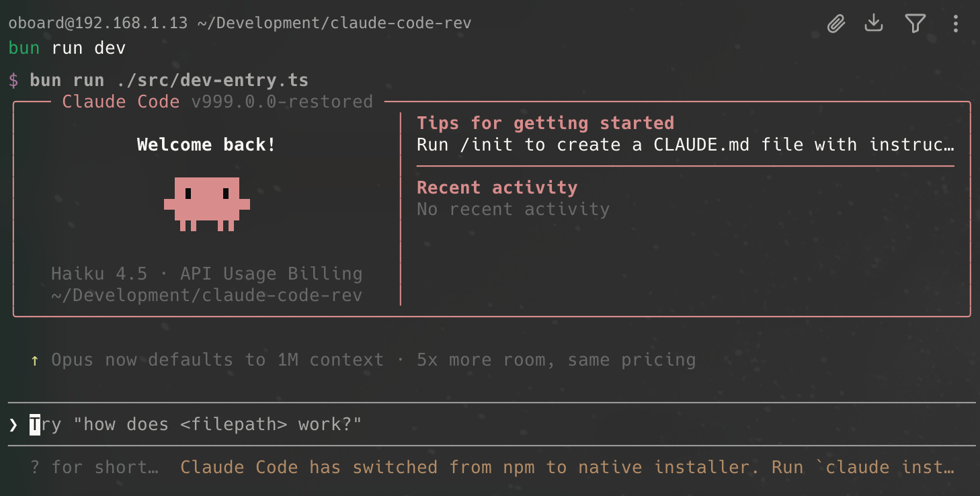The image size is (980, 496).
Task: Click the "Haiku 4.5 · API Usage Billing" label
Action: click(x=207, y=274)
